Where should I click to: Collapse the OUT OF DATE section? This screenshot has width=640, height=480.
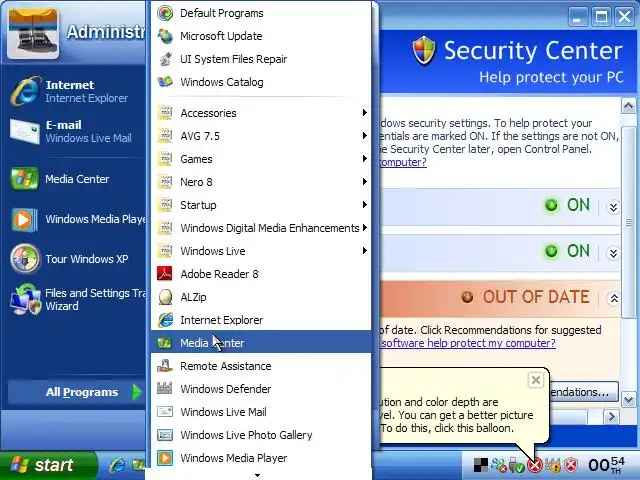click(x=613, y=299)
